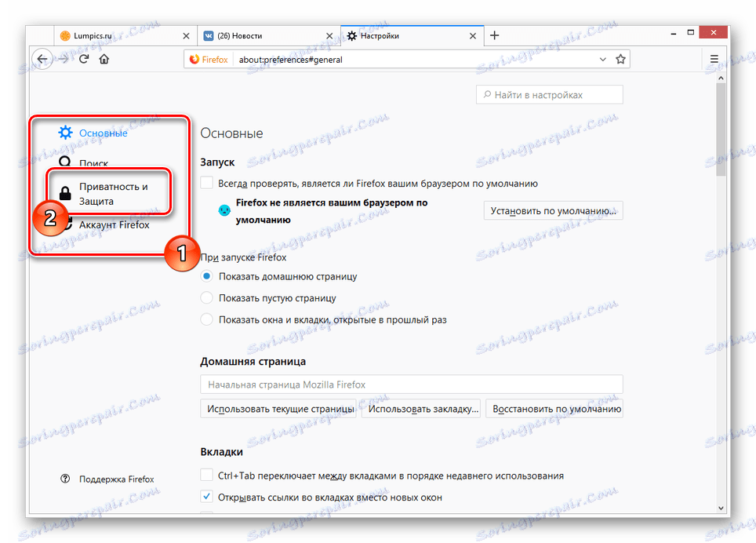
Task: Close the Настройки tab
Action: pos(473,35)
